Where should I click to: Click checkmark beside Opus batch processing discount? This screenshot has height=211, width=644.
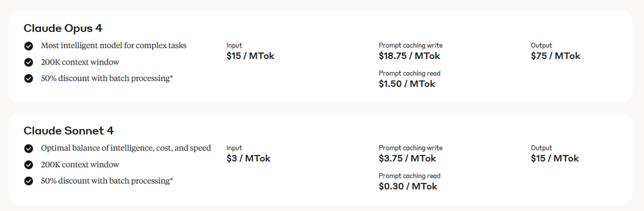pos(29,78)
